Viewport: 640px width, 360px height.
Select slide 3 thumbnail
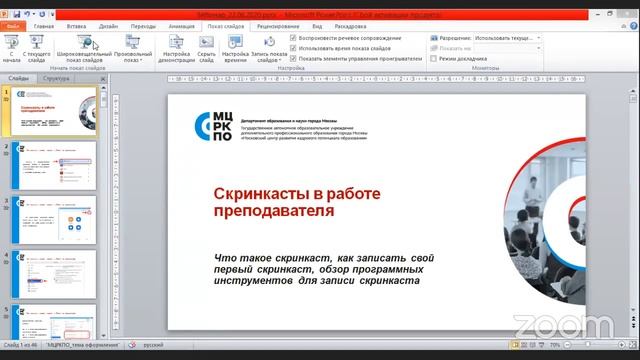pos(54,220)
